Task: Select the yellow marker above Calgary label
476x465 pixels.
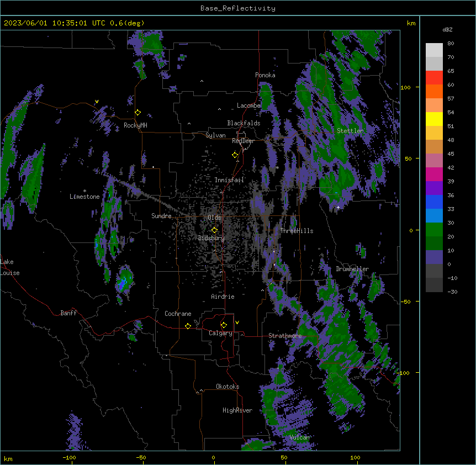Action: coord(224,325)
